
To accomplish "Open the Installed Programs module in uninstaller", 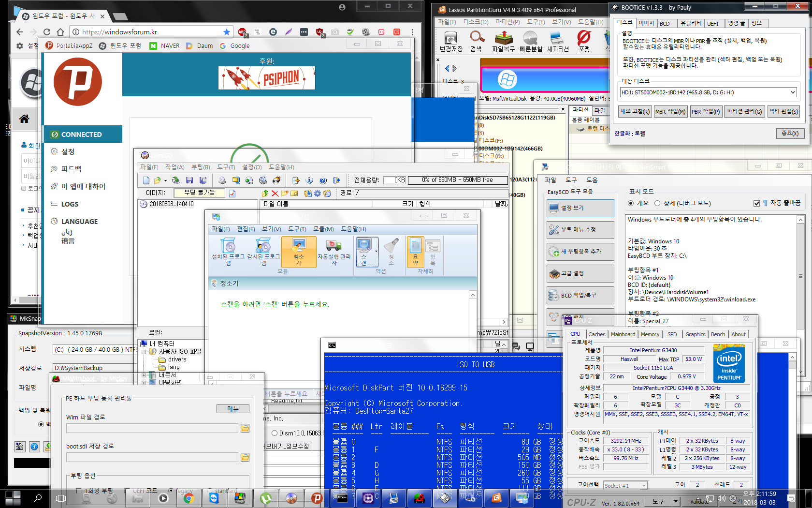I will click(228, 251).
